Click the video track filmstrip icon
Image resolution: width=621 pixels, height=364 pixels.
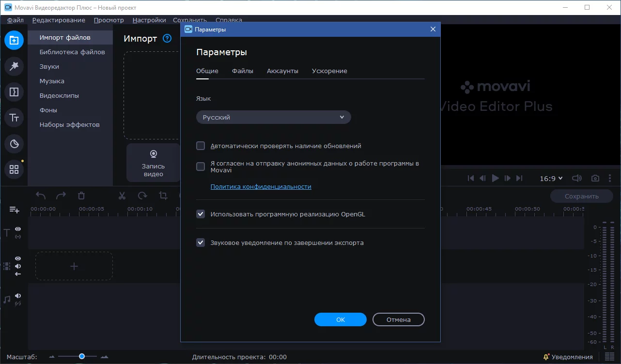pos(7,266)
